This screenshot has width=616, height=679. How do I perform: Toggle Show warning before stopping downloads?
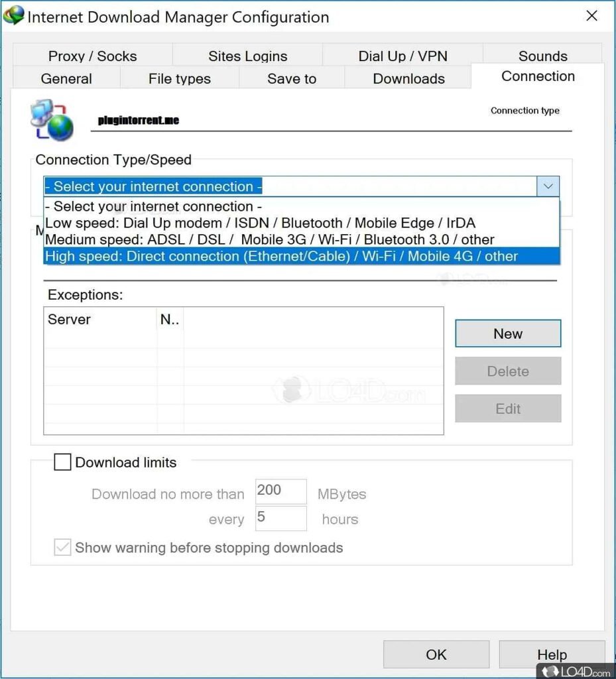(x=62, y=547)
